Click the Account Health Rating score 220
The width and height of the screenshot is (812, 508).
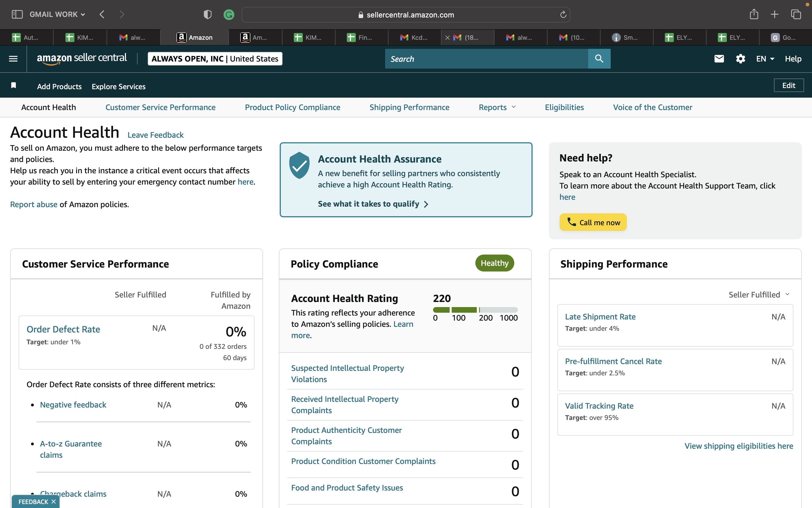[442, 298]
